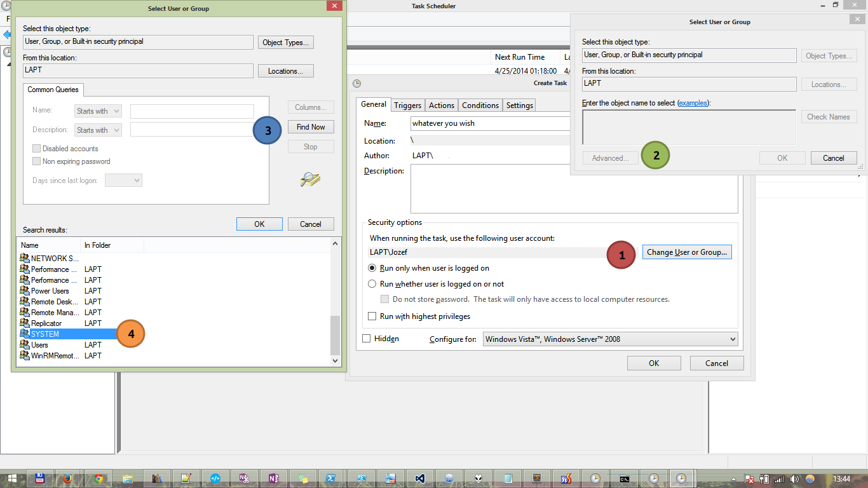
Task: Switch to the Actions tab
Action: [441, 105]
